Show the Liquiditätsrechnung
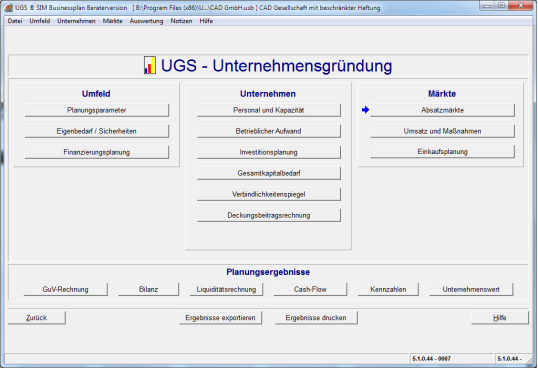Image resolution: width=538 pixels, height=368 pixels. coord(226,289)
